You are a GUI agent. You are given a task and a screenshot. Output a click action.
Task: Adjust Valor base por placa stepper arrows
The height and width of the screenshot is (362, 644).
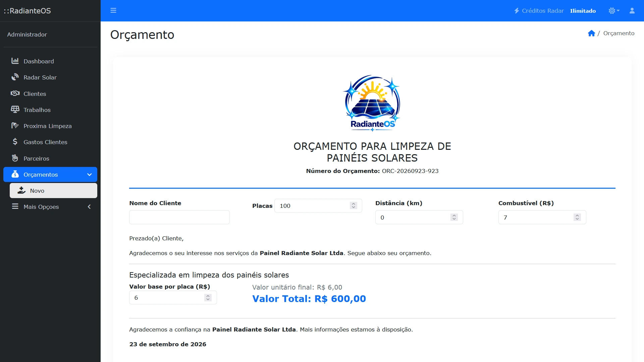(x=208, y=297)
